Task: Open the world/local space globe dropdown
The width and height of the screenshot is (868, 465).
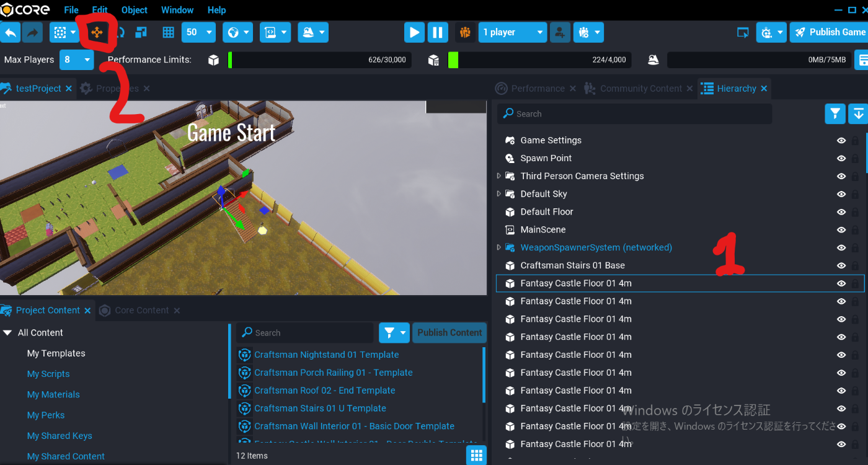Action: [x=238, y=32]
